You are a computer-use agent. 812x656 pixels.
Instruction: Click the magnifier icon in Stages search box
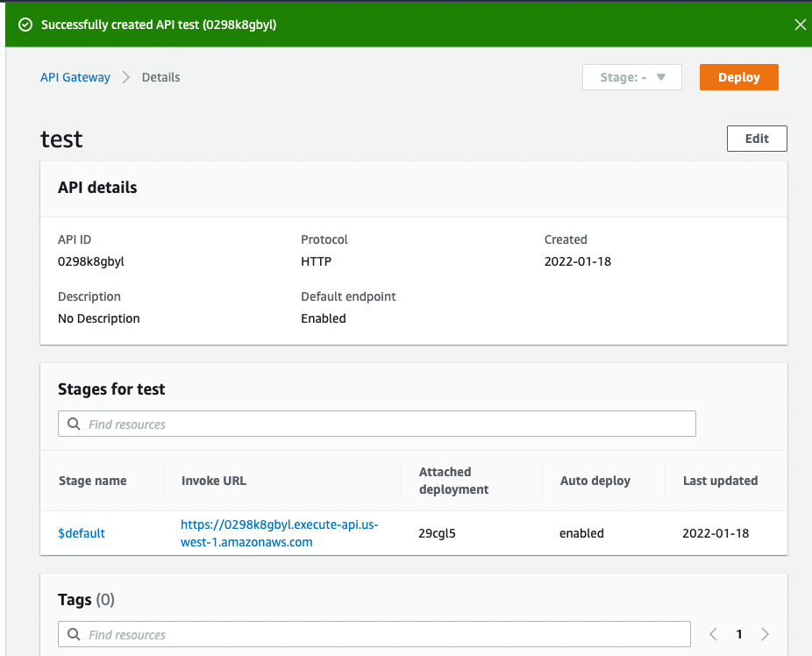point(74,424)
